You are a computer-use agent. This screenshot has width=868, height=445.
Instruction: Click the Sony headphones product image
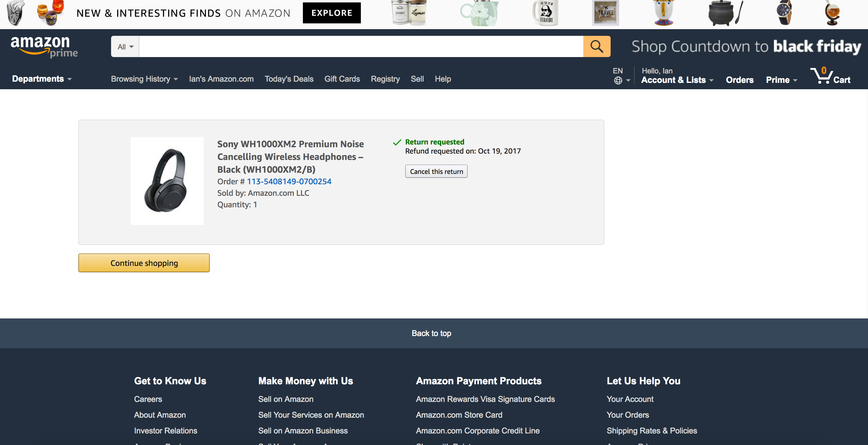pos(167,181)
